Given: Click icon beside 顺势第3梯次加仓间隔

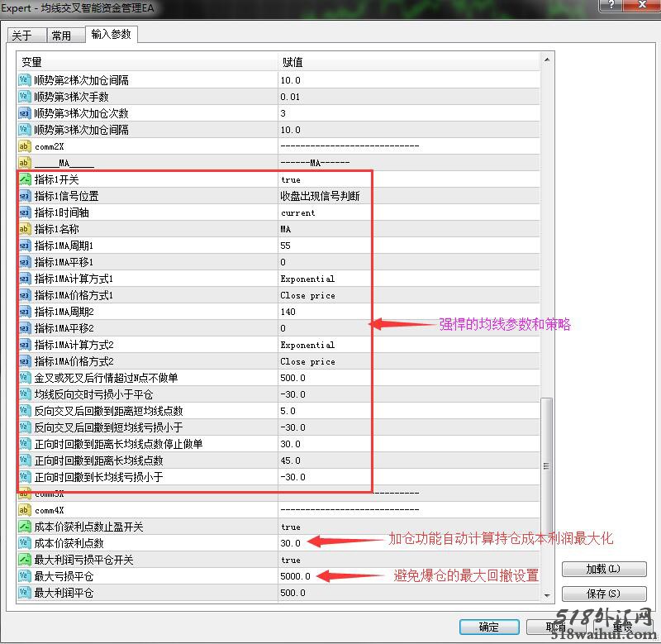Looking at the screenshot, I should (24, 130).
